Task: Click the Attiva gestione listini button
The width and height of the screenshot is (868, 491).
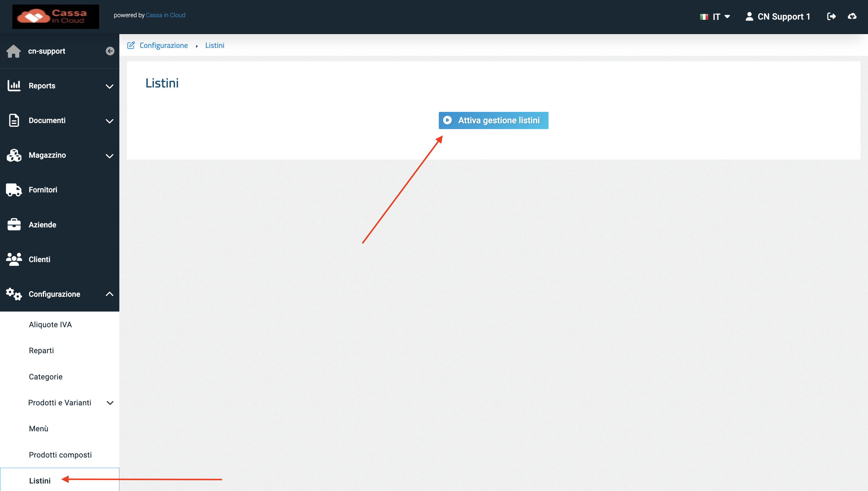Action: click(493, 120)
